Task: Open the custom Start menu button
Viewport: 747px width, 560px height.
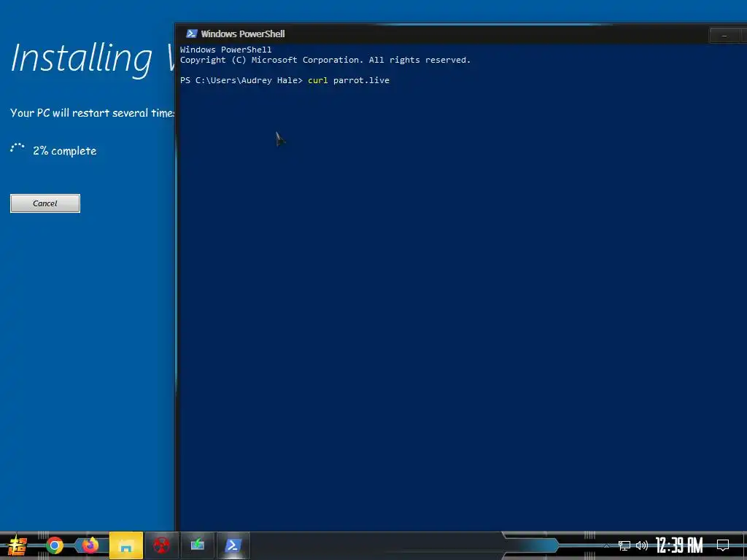Action: (18, 545)
